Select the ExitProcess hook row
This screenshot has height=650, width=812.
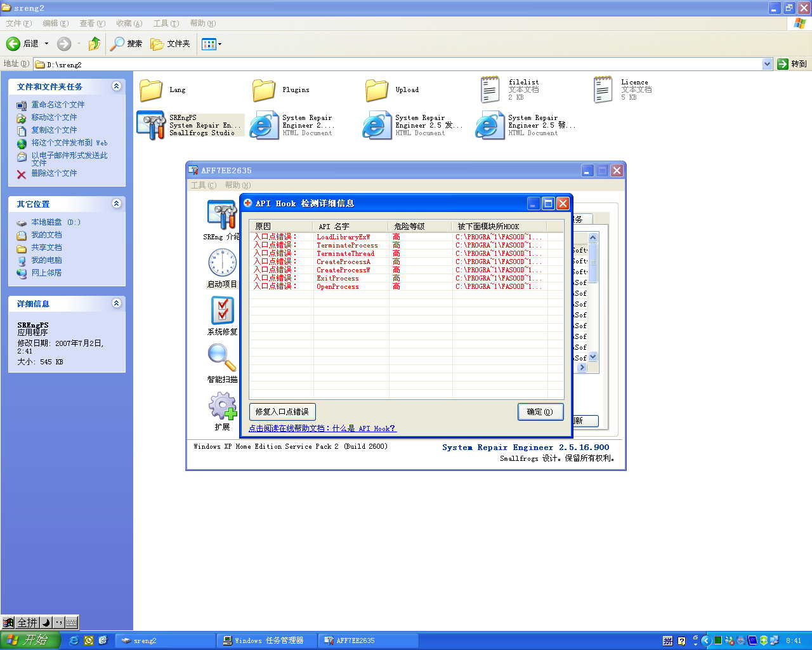(406, 278)
